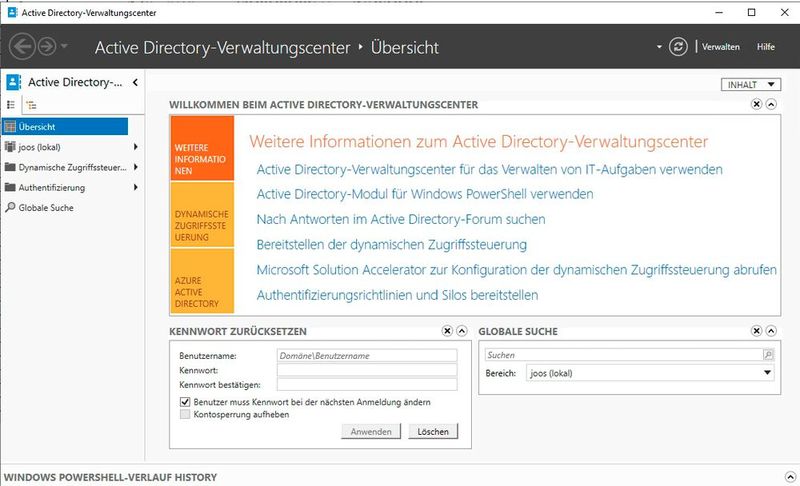This screenshot has height=486, width=800.
Task: Go forward with the forward arrow button
Action: pos(47,46)
